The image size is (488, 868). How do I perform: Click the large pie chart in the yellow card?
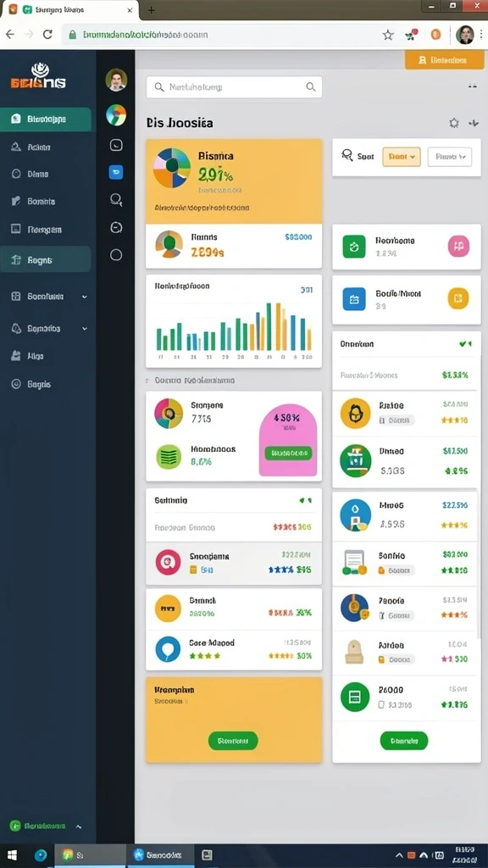tap(172, 168)
